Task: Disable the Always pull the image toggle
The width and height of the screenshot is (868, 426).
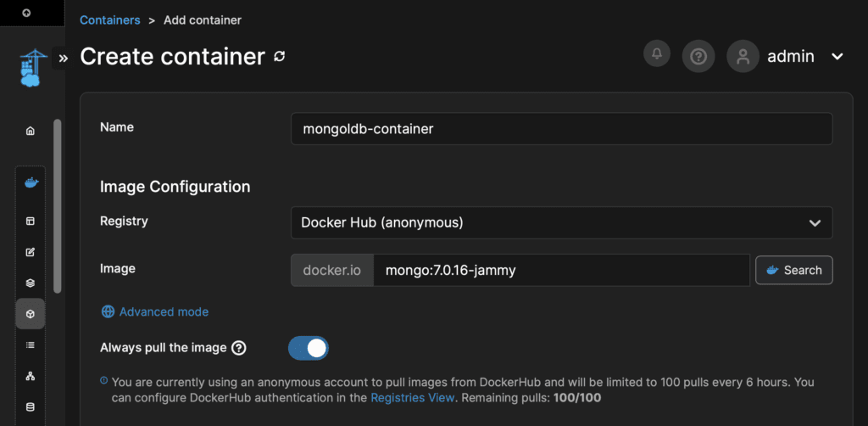Action: (x=309, y=348)
